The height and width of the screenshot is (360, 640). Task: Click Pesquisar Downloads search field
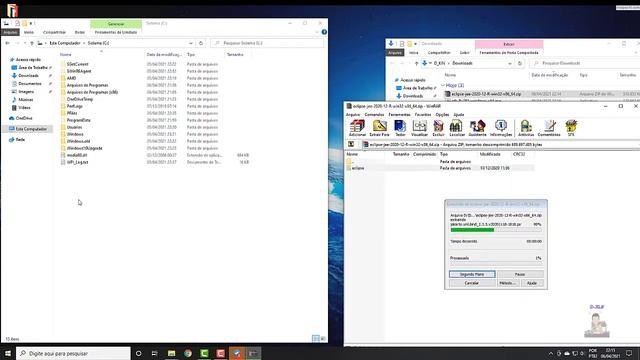pyautogui.click(x=584, y=63)
